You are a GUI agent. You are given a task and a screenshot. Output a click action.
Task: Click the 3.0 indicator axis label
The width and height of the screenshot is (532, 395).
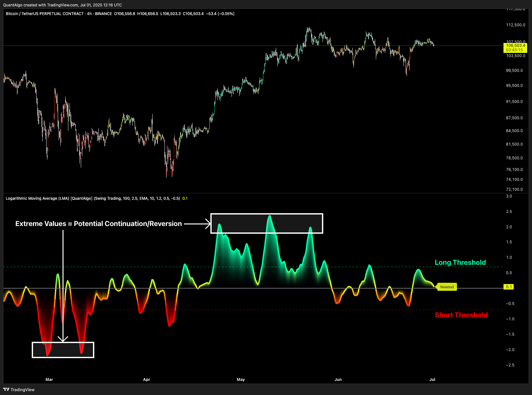coord(509,196)
